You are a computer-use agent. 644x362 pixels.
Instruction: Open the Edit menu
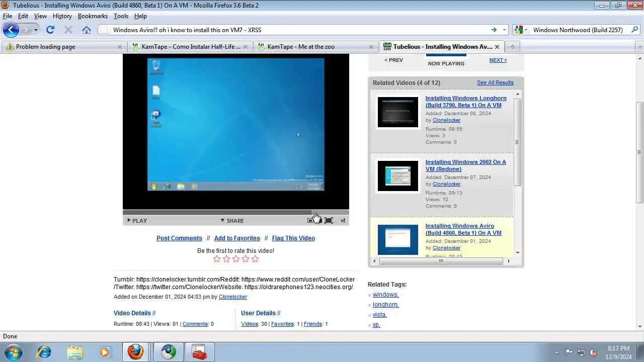click(23, 16)
